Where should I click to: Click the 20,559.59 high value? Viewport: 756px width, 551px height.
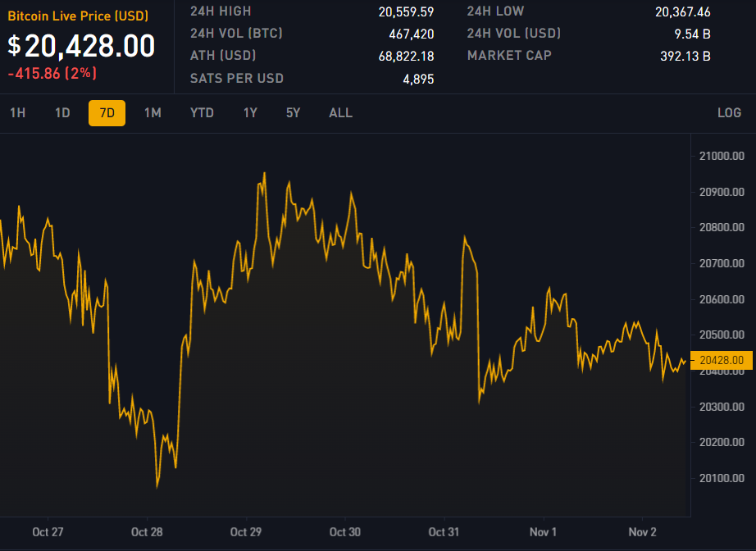click(x=406, y=11)
